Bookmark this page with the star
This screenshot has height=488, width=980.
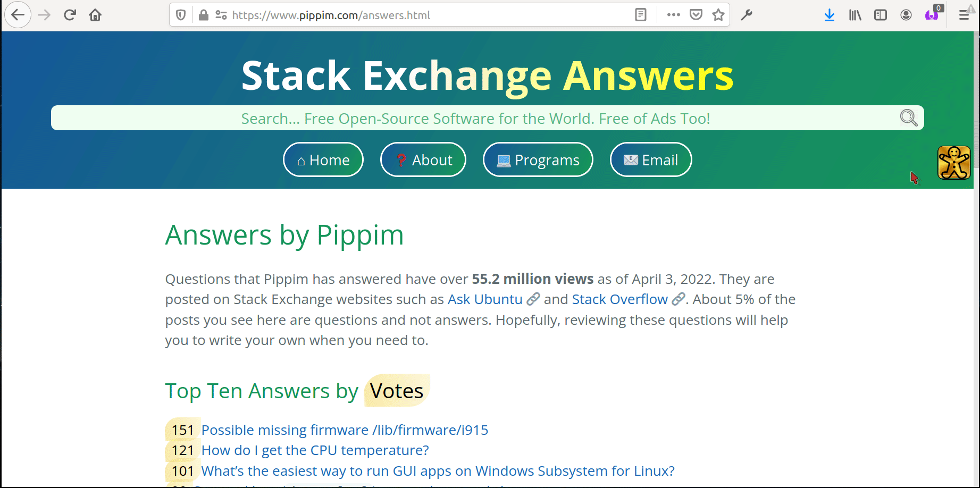point(718,15)
